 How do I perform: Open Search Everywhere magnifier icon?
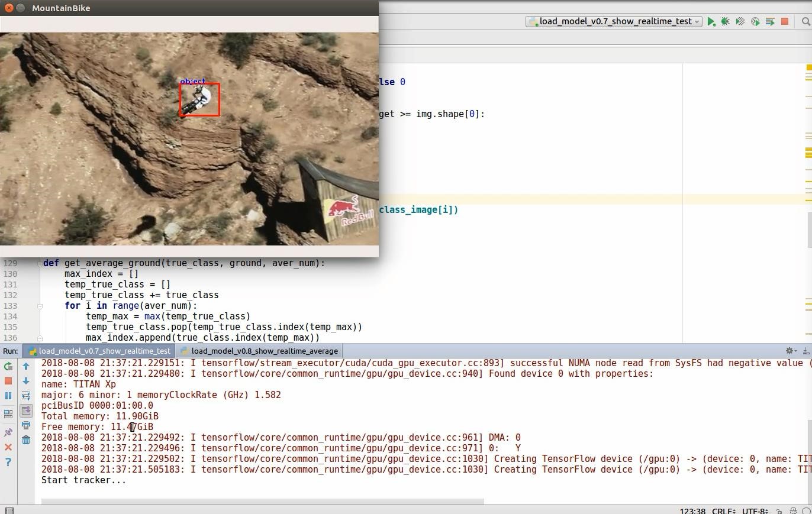pos(805,21)
